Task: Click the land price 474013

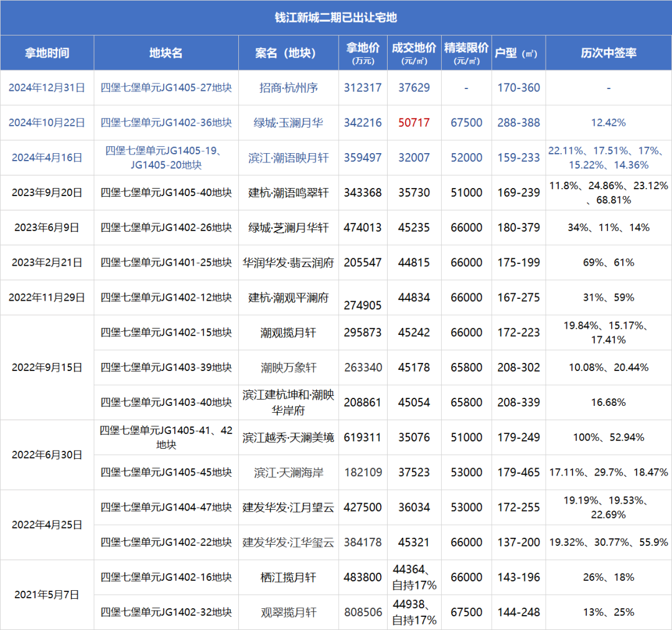Action: click(363, 228)
